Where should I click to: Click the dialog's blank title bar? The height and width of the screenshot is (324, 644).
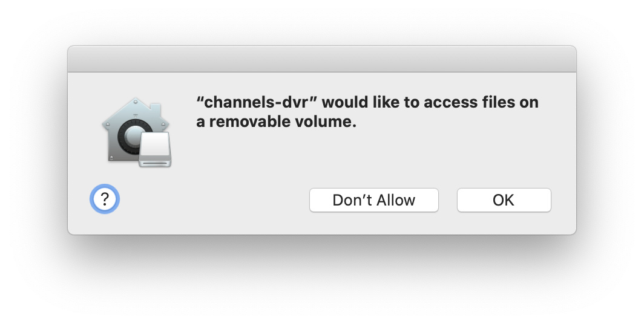coord(321,59)
